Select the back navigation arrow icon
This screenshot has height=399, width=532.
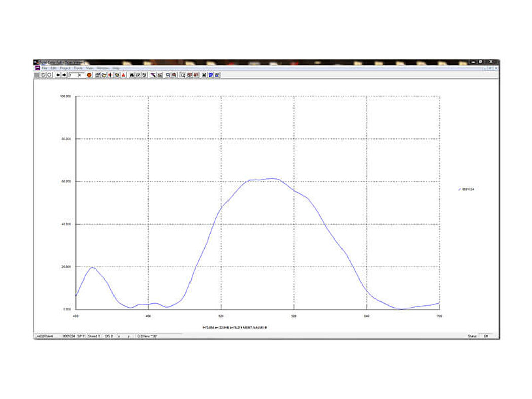(58, 75)
